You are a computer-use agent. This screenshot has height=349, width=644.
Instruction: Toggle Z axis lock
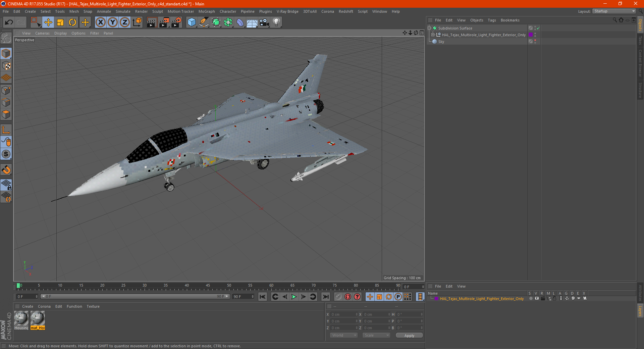(x=125, y=22)
